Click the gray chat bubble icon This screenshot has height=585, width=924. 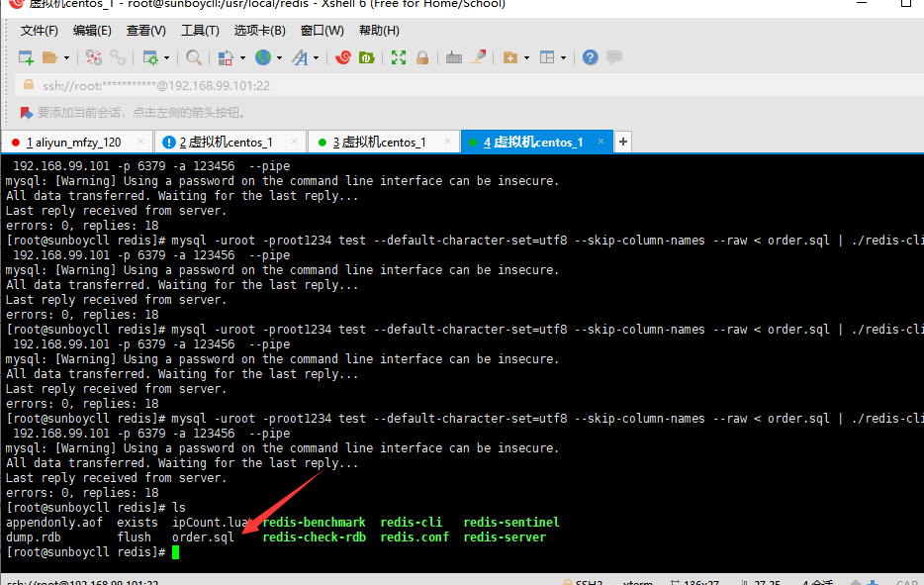(614, 57)
